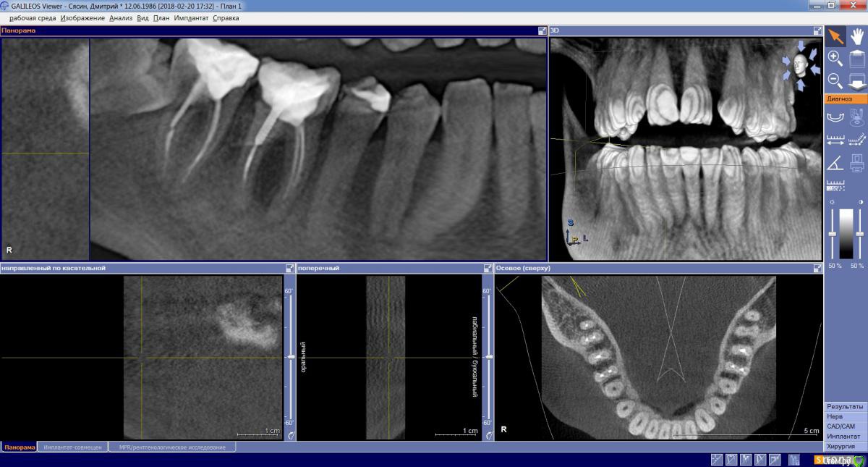Click the zoom out magnifier
This screenshot has height=467, width=868.
(835, 80)
